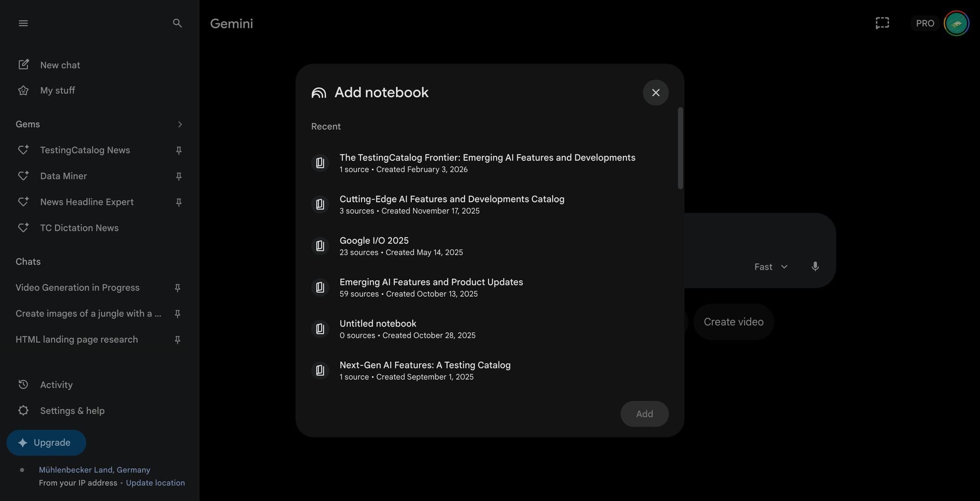Click the TestingCatalog News gem icon
The image size is (980, 501).
tap(23, 150)
